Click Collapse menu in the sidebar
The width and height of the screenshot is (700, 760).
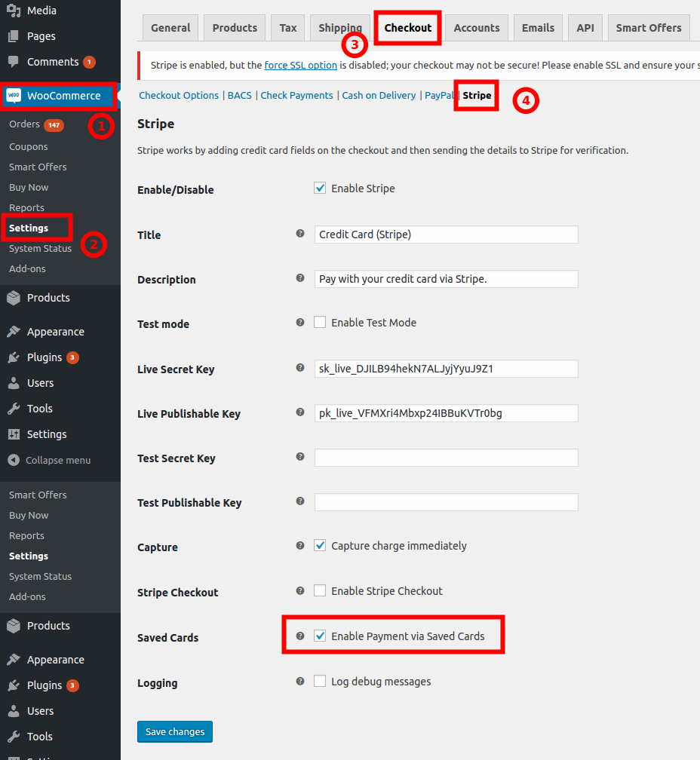(57, 460)
